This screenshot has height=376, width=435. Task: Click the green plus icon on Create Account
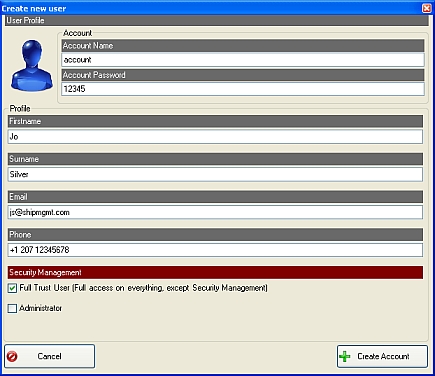point(345,356)
